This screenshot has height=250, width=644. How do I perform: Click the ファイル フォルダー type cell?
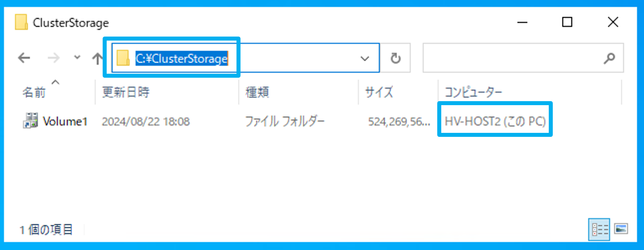(x=285, y=121)
